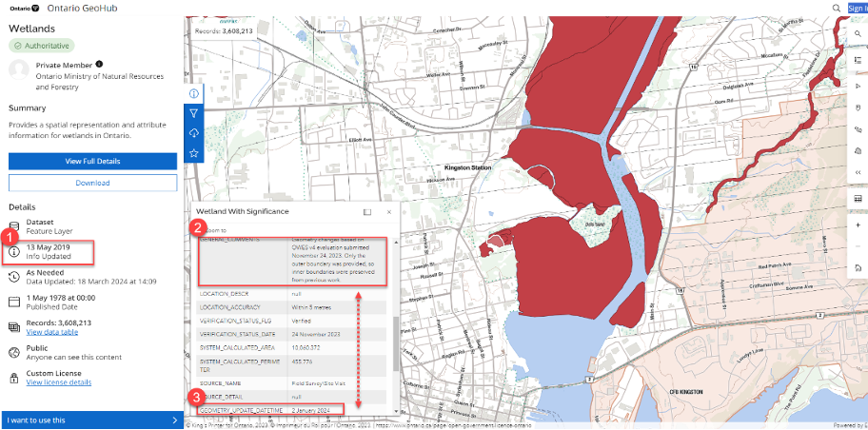Viewport: 868px width, 430px height.
Task: Favorite the dataset with the star icon
Action: (x=193, y=153)
